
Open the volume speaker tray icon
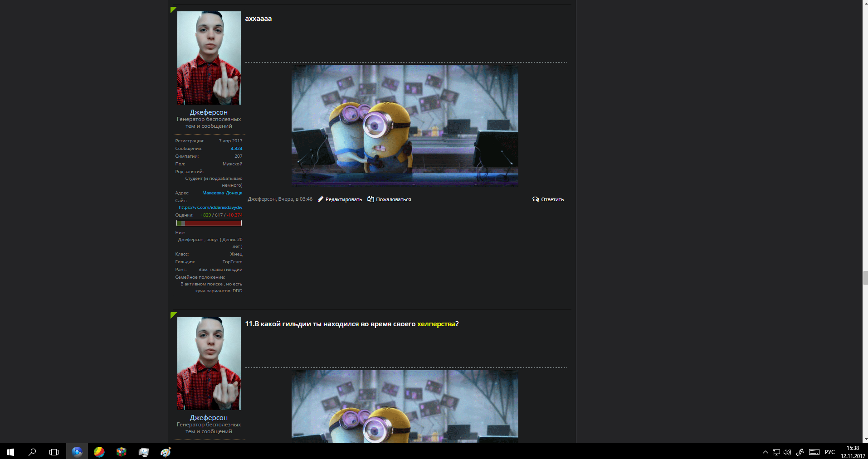[x=787, y=452]
